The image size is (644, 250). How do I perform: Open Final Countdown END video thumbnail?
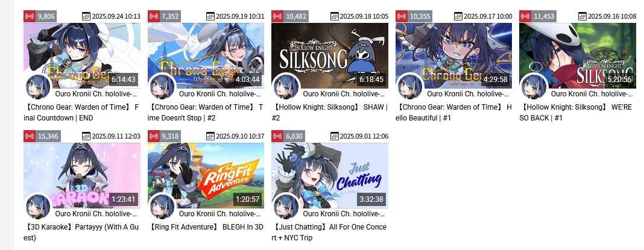pos(82,55)
